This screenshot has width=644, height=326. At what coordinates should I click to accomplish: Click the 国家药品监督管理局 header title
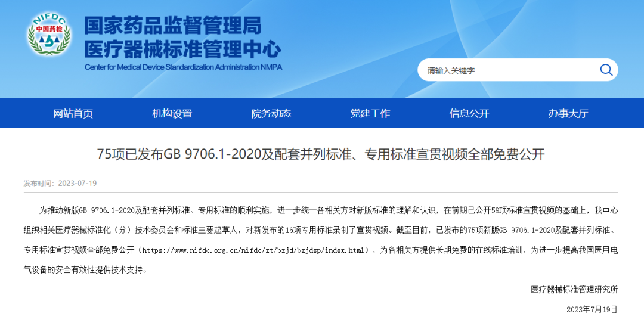point(172,25)
